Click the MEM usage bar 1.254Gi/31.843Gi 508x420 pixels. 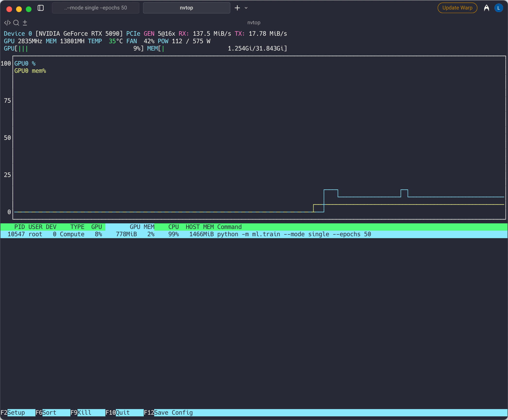pos(217,49)
